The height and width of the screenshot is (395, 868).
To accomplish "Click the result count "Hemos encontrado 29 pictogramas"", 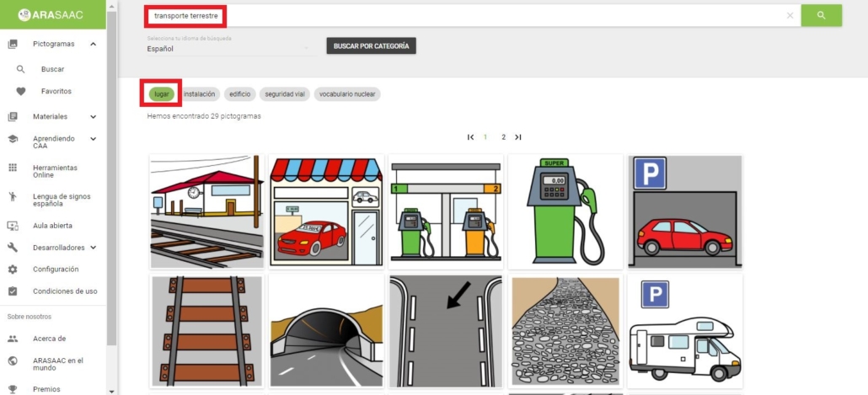I will 204,116.
